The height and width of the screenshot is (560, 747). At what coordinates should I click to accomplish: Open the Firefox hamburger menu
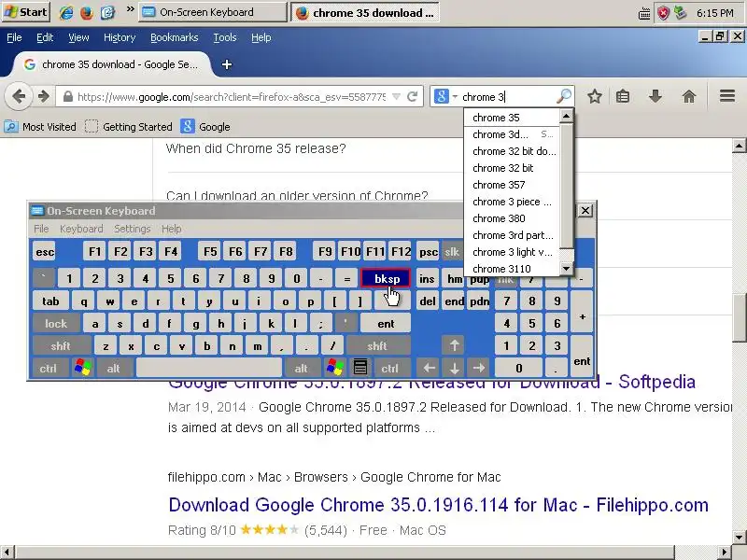pyautogui.click(x=727, y=97)
